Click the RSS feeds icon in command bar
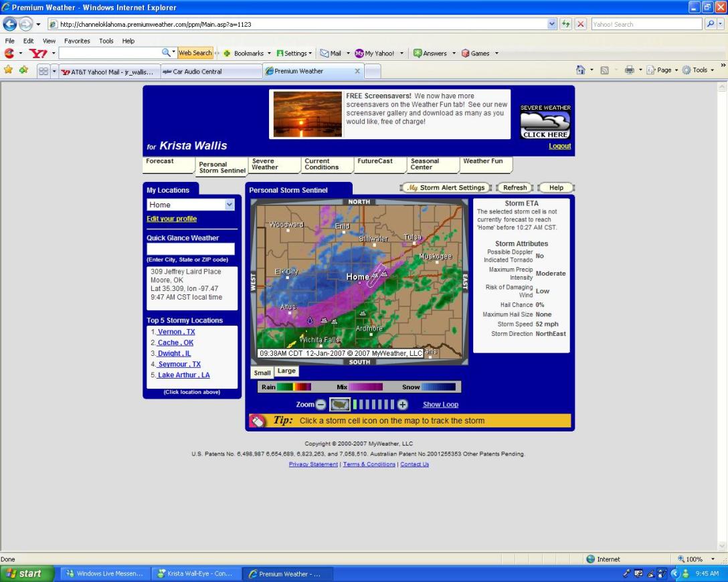Viewport: 728px width, 582px height. coord(604,70)
